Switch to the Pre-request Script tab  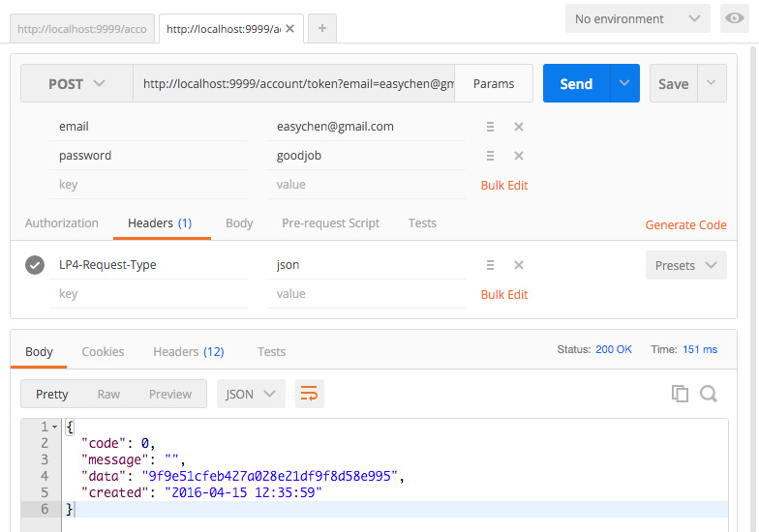330,223
